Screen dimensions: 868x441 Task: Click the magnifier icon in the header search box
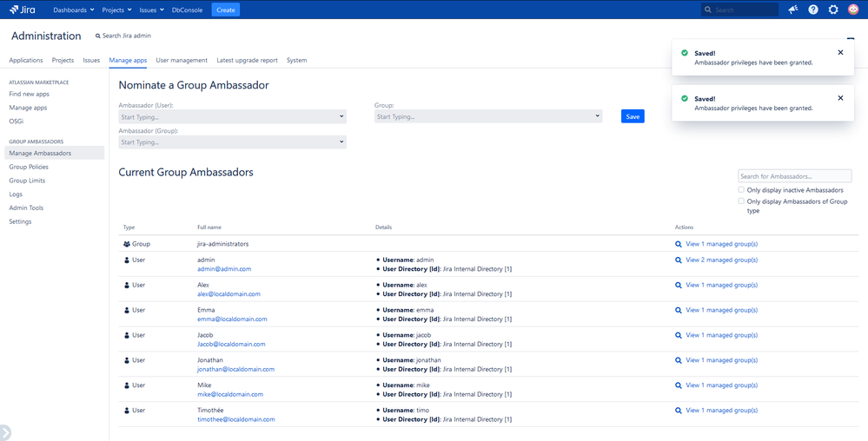point(708,10)
